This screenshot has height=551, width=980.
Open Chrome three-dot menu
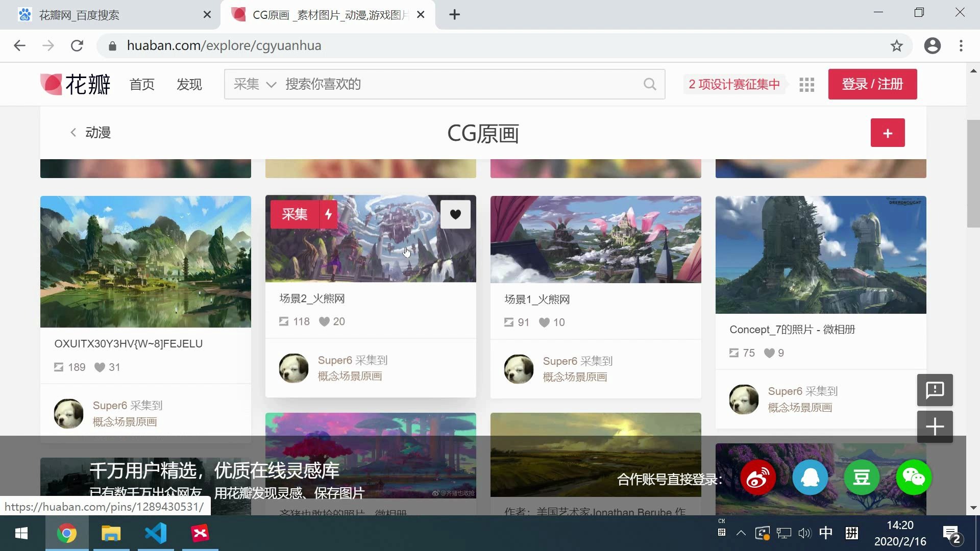point(961,46)
